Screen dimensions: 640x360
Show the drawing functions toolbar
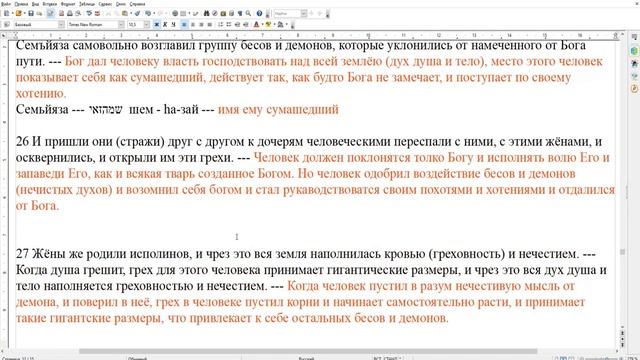click(195, 13)
